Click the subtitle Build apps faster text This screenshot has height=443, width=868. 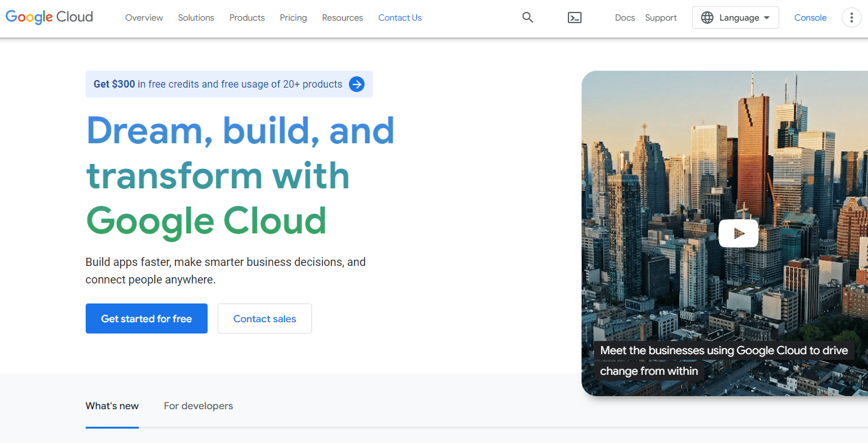click(x=226, y=271)
